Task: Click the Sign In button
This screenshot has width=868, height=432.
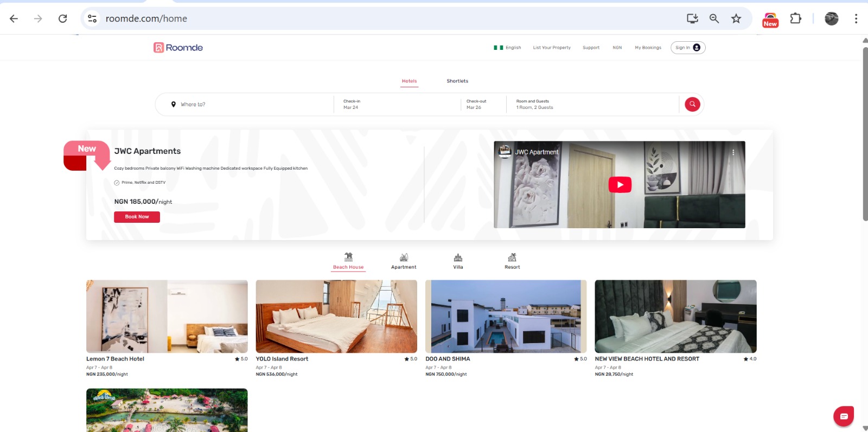Action: (x=688, y=48)
